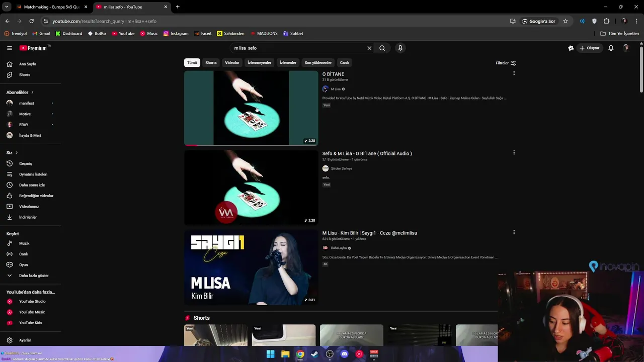Viewport: 644px width, 362px height.
Task: Open the BabaLeyks channel link
Action: tap(339, 248)
